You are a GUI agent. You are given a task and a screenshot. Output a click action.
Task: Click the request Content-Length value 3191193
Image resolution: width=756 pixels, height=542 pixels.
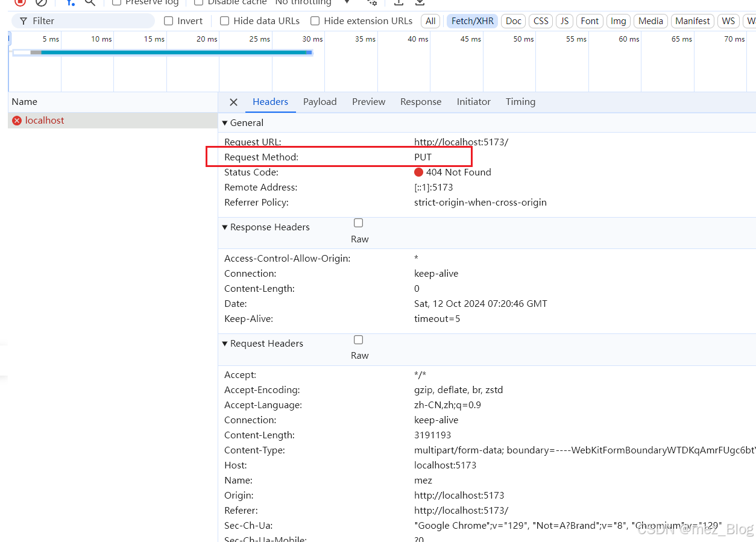tap(432, 435)
